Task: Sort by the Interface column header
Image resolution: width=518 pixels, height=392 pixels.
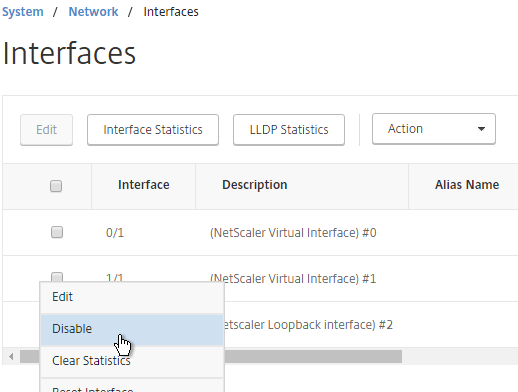Action: click(x=144, y=185)
